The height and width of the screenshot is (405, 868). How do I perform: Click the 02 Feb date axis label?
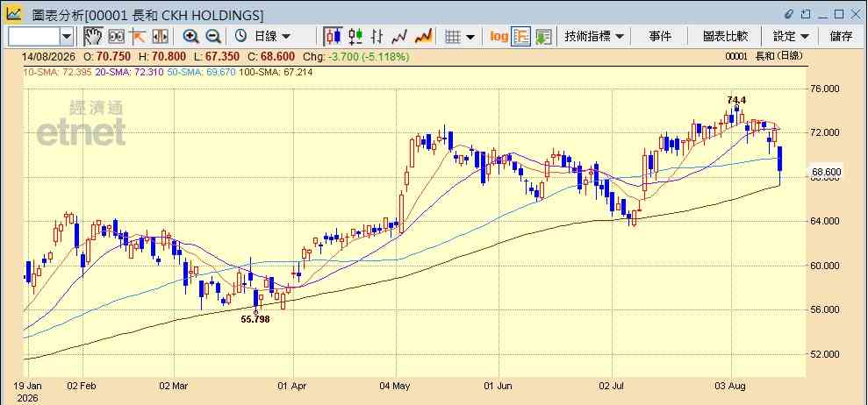tap(82, 386)
